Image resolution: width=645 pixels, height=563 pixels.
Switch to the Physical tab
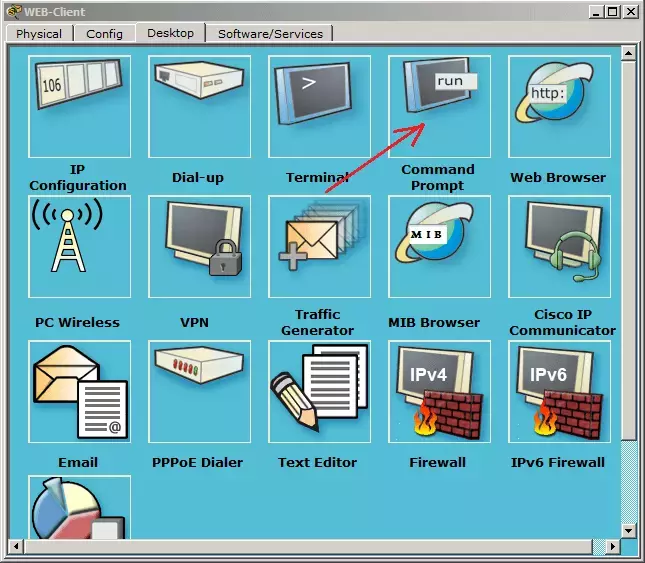pyautogui.click(x=39, y=33)
